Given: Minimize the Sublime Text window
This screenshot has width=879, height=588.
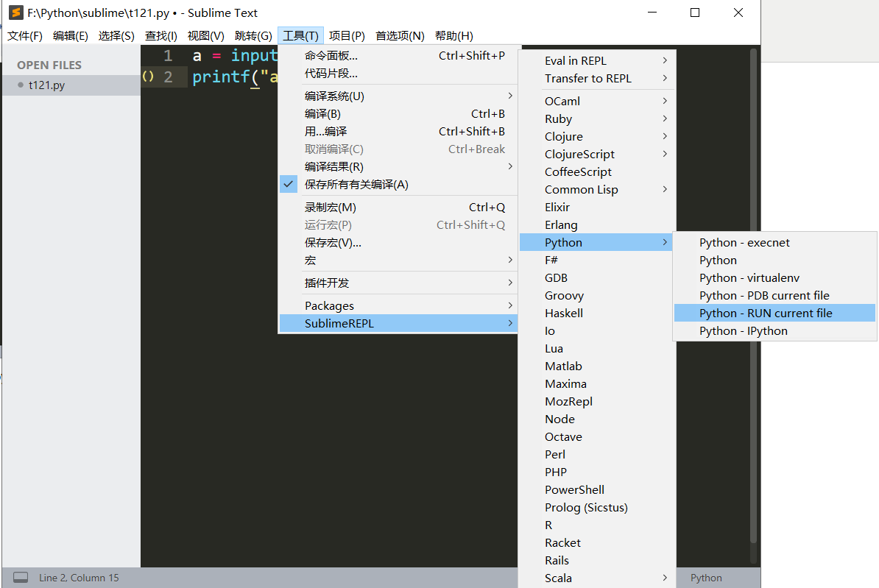Looking at the screenshot, I should 652,13.
